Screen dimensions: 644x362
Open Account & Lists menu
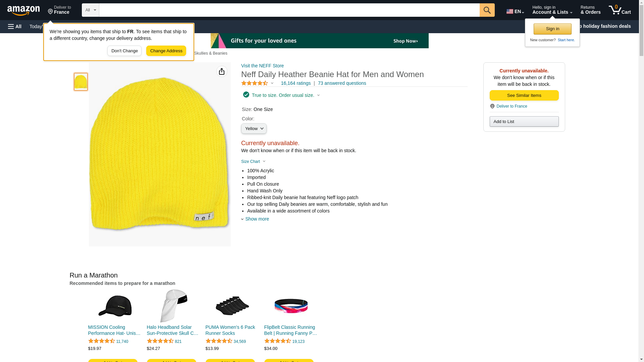(x=552, y=10)
